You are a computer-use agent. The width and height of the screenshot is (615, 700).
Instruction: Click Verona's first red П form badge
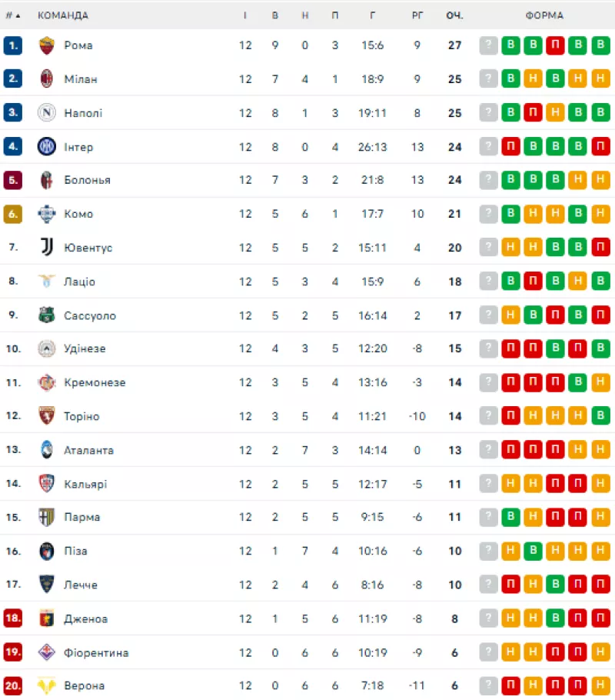pyautogui.click(x=510, y=685)
